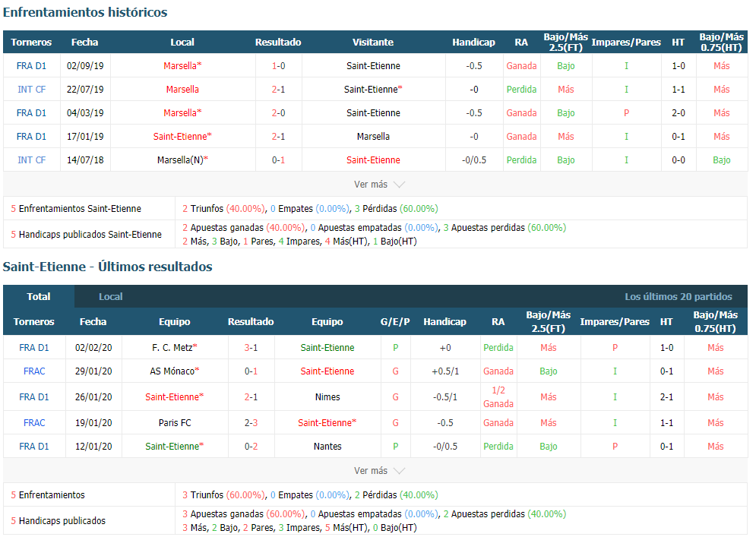
Task: Click the 2-0 result for 04/03/19
Action: (278, 113)
